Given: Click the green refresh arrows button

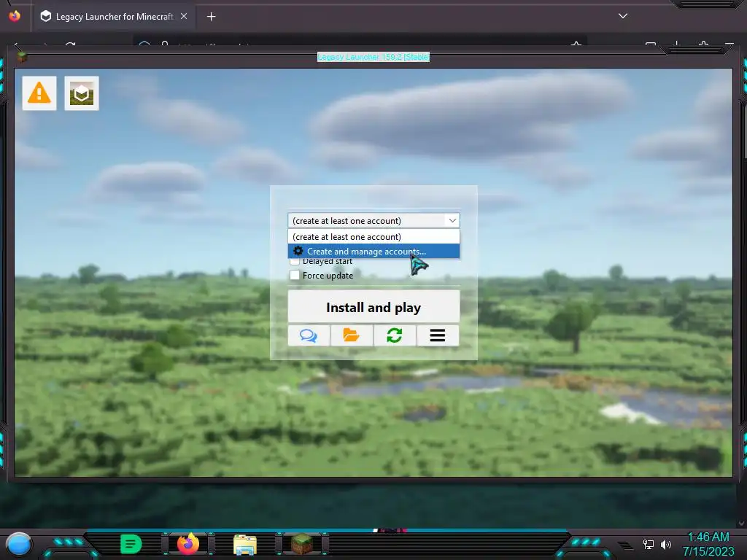Looking at the screenshot, I should [x=395, y=335].
